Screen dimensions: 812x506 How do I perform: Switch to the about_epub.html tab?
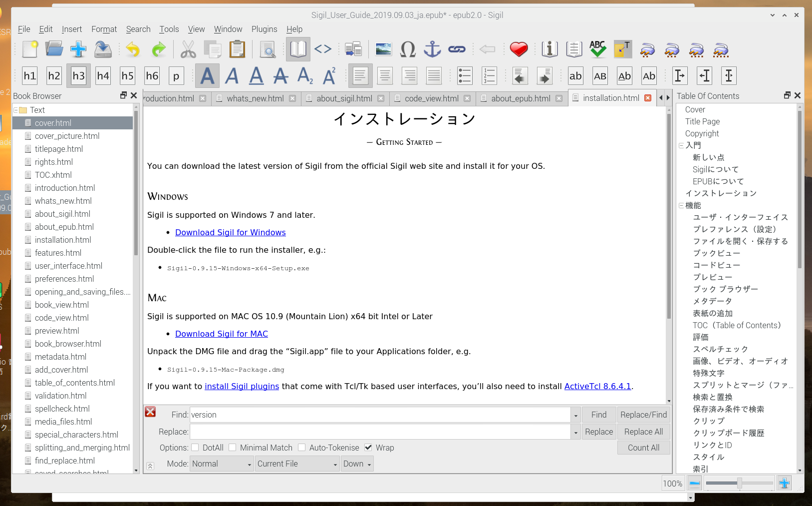click(x=521, y=98)
